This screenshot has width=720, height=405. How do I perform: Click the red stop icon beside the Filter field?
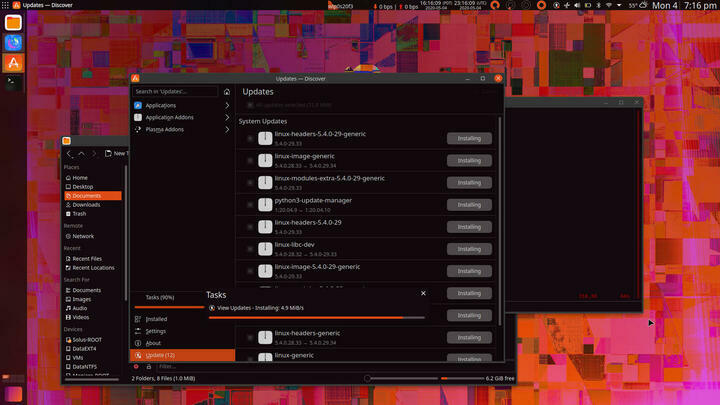136,366
